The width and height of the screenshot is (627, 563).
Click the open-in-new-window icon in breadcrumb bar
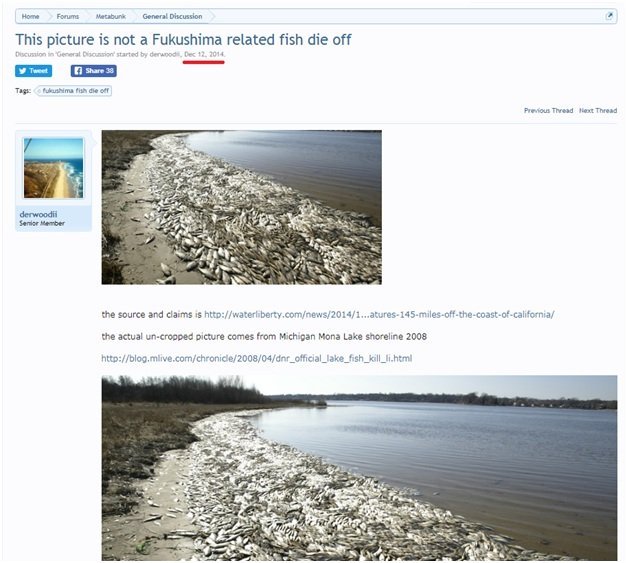coord(609,16)
